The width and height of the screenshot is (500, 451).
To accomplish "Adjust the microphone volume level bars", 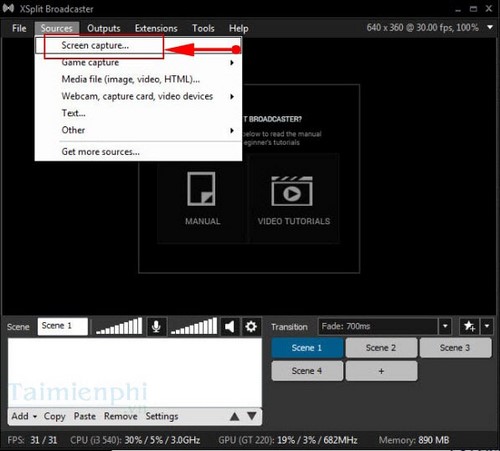I will click(x=119, y=326).
